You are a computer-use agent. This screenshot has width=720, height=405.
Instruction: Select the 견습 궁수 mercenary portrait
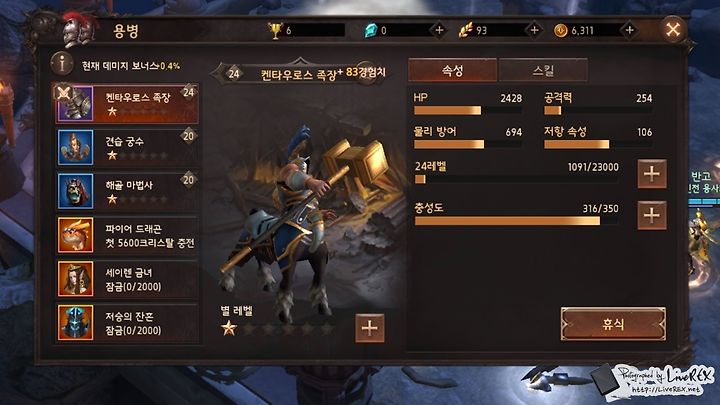(75, 147)
